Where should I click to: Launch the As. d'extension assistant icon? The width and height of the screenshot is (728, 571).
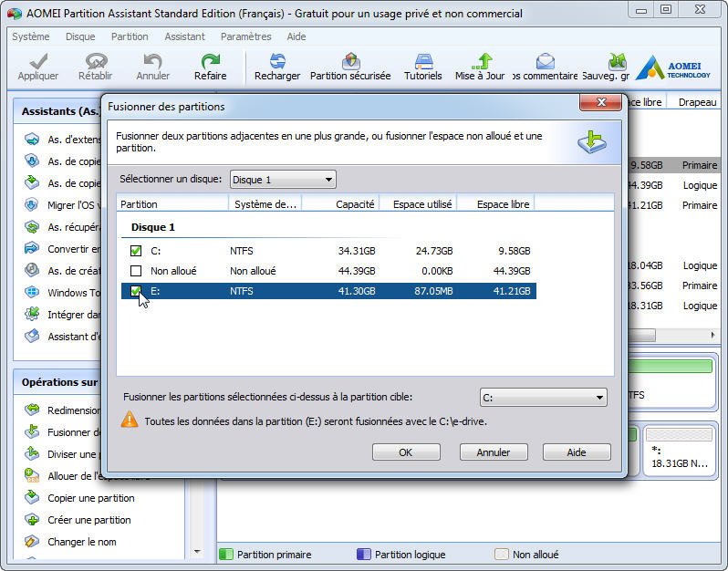(32, 139)
